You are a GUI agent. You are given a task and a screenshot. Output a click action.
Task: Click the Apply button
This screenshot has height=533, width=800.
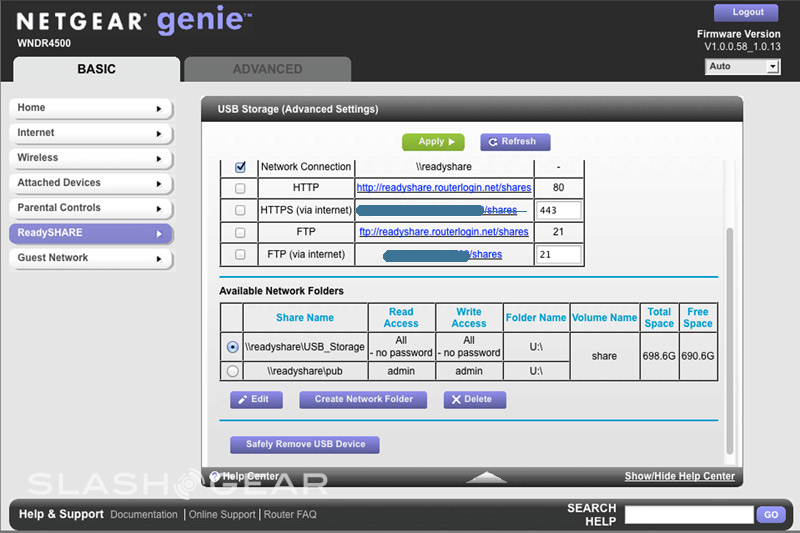coord(433,142)
